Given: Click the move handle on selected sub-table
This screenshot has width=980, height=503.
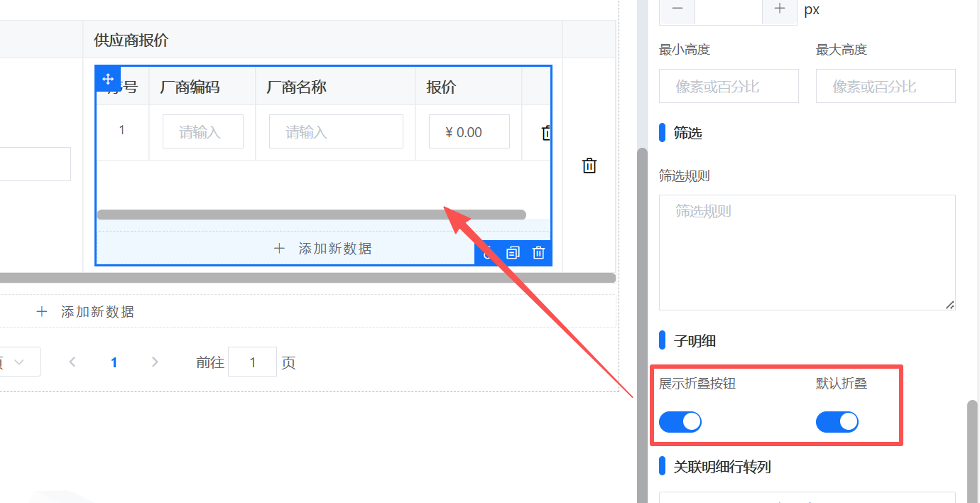Looking at the screenshot, I should point(108,79).
